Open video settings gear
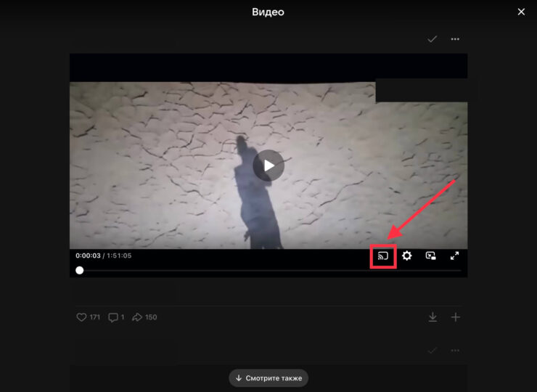Screen dimensions: 537x392 [407, 256]
